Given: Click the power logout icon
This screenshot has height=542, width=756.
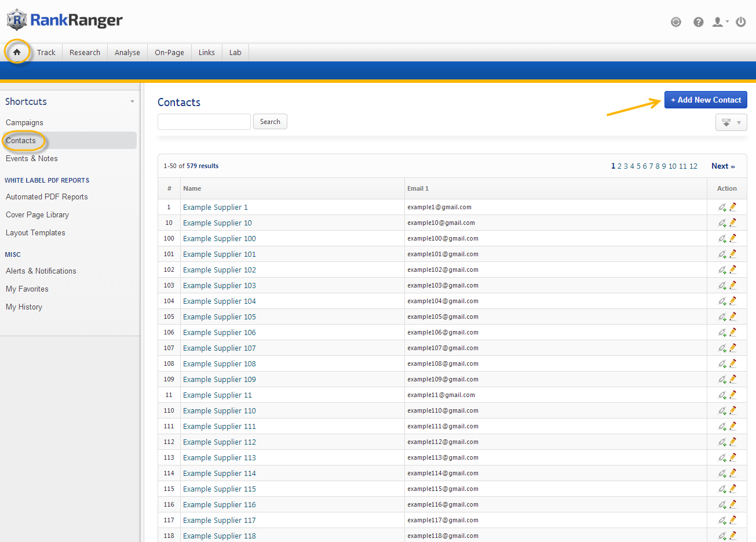Looking at the screenshot, I should tap(740, 22).
